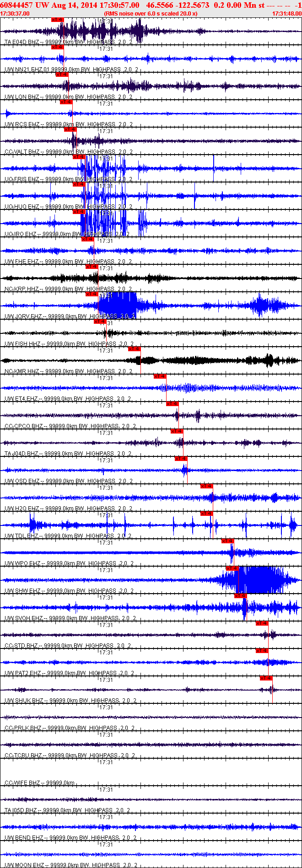Click the red pick flag on UW SVOH trace
Screen dimensions: 302x868
pyautogui.click(x=240, y=596)
